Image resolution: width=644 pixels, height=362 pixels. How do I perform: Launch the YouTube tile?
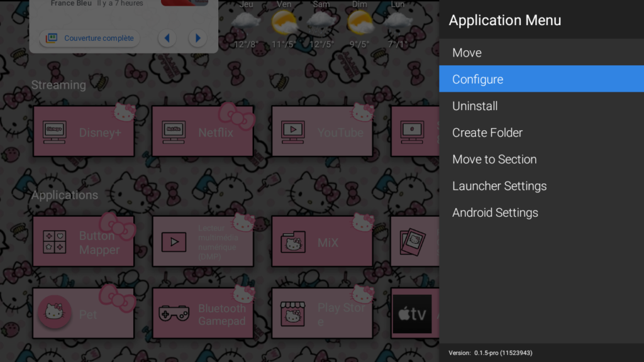[322, 132]
